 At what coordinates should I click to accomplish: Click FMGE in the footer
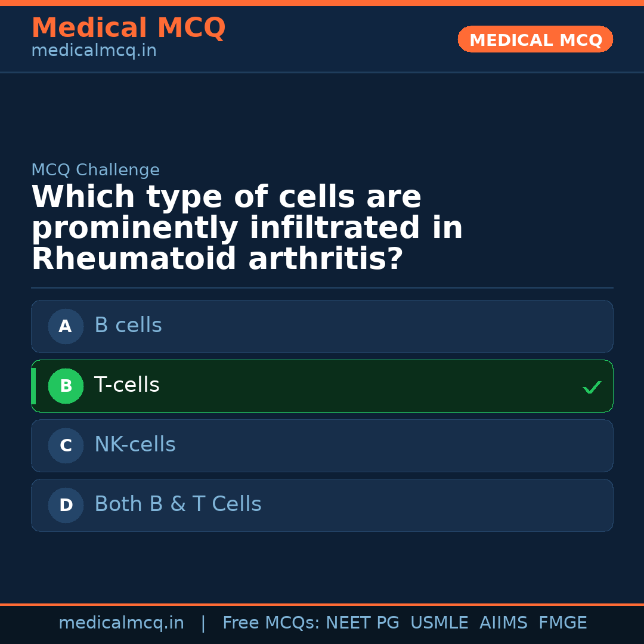pos(563,623)
